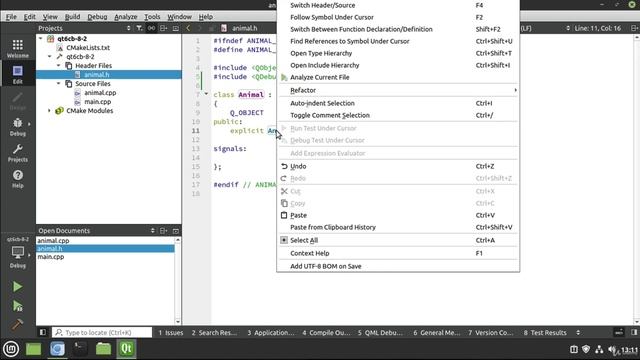The image size is (640, 360).
Task: Build project with hammer icon
Action: pyautogui.click(x=17, y=324)
